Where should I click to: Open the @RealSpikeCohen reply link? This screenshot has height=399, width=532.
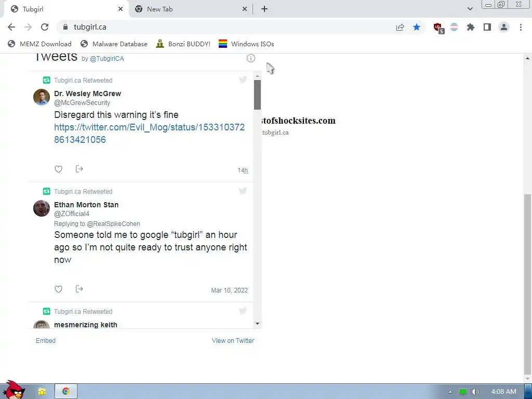coord(113,224)
